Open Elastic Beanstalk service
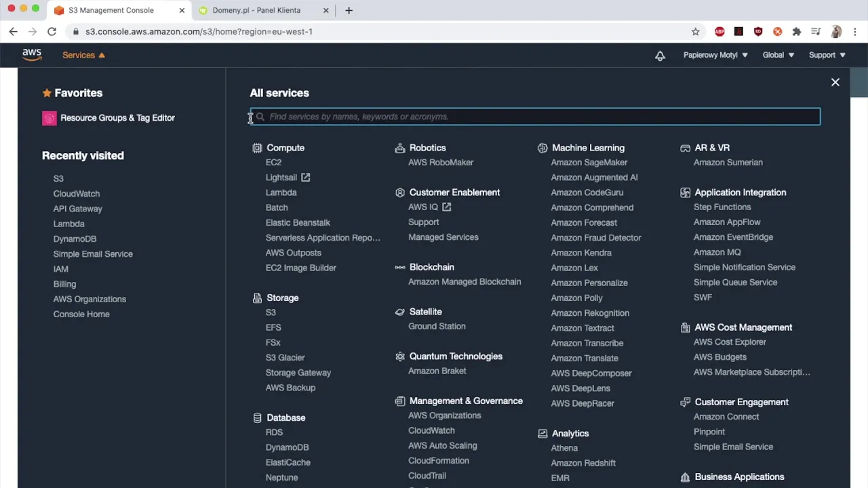The image size is (868, 488). [298, 222]
